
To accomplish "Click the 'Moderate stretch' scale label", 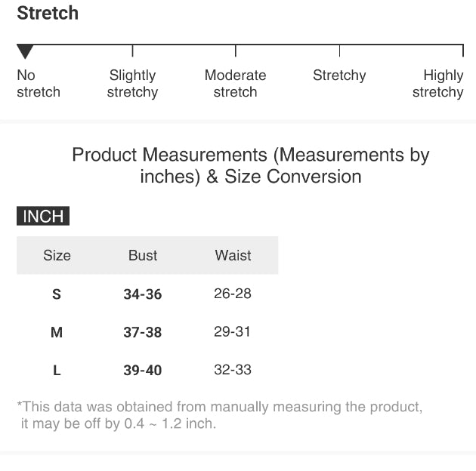I will point(235,84).
